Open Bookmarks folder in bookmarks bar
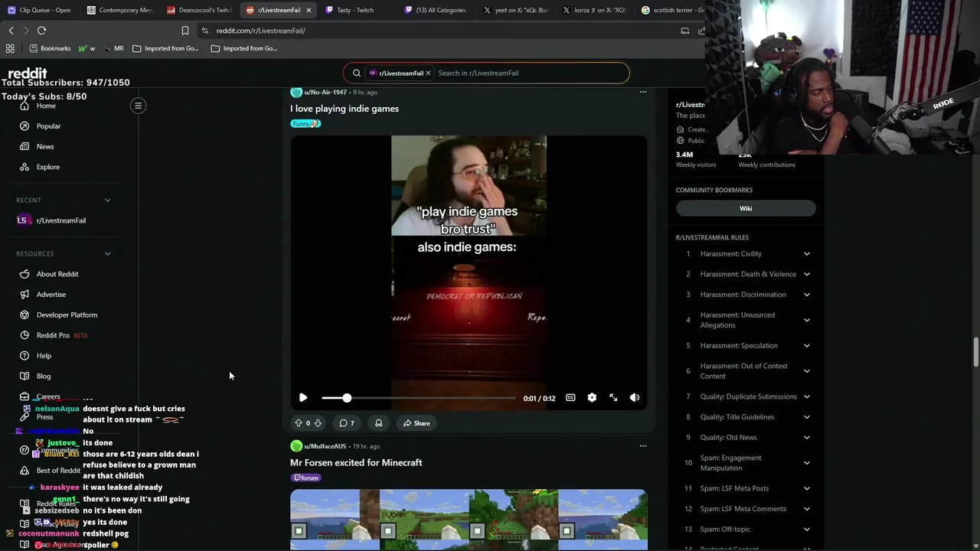 click(x=50, y=48)
